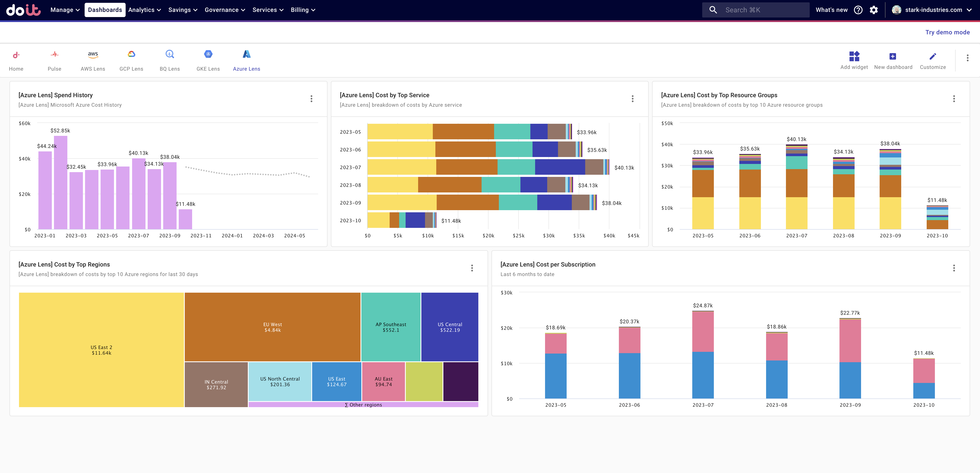This screenshot has width=980, height=473.
Task: Click the Pulse dashboard icon
Action: (x=54, y=55)
